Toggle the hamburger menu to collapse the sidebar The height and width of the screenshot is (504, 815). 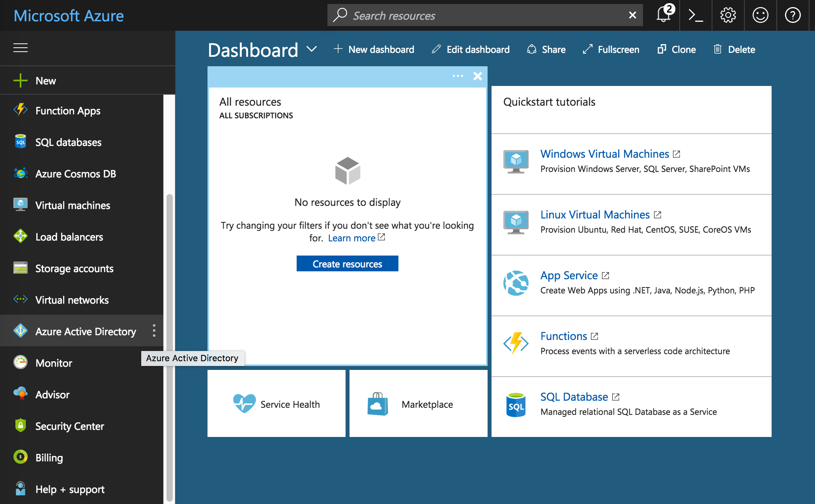21,48
